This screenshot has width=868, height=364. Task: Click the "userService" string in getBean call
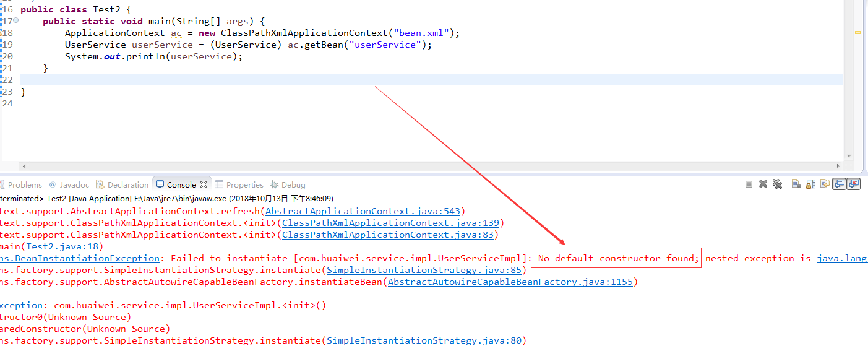(x=386, y=45)
